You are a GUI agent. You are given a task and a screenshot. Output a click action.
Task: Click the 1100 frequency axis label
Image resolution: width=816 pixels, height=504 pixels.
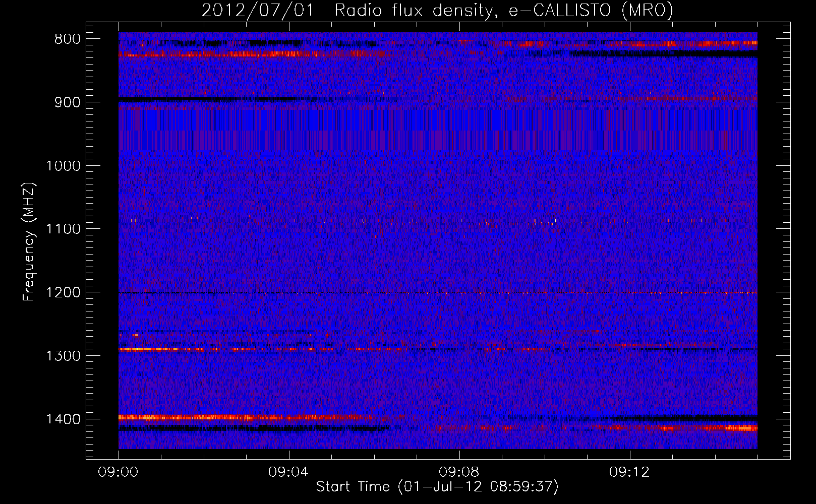pyautogui.click(x=63, y=229)
